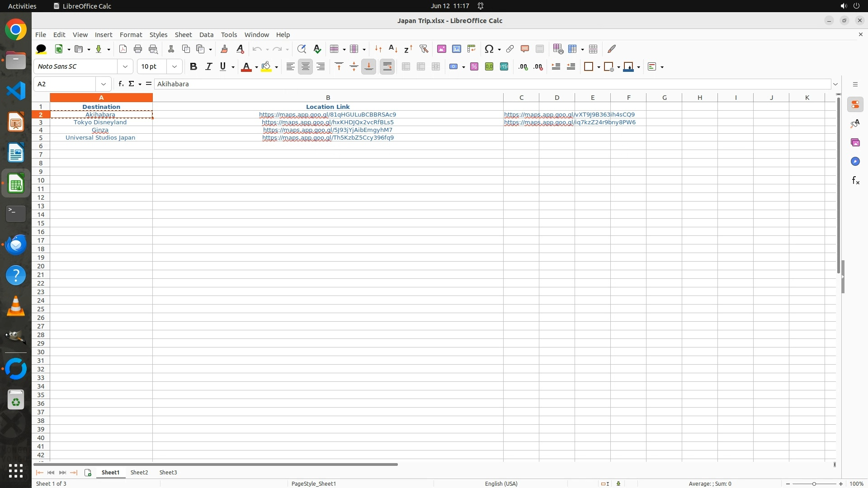Click the Format as Percent icon
This screenshot has height=488, width=868.
click(x=474, y=67)
